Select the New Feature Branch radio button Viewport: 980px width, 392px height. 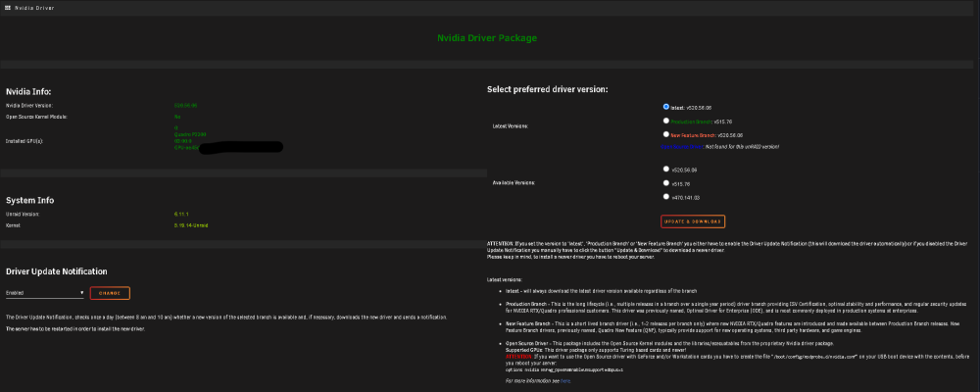click(x=666, y=134)
